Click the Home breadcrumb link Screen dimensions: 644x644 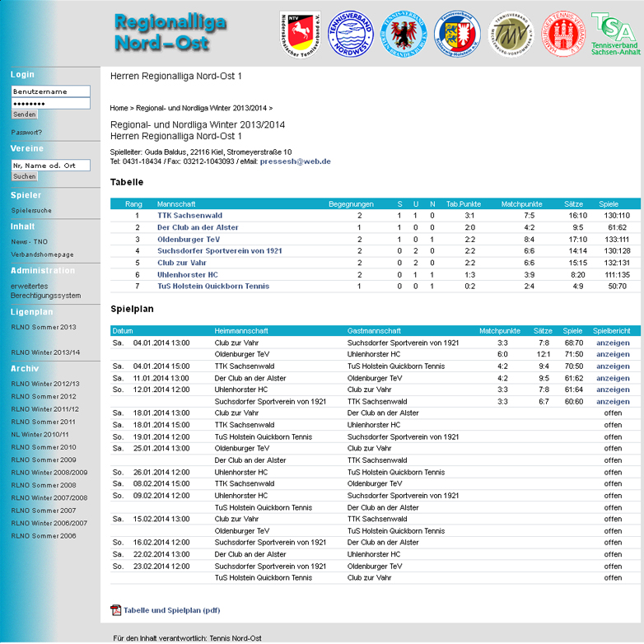tap(119, 108)
